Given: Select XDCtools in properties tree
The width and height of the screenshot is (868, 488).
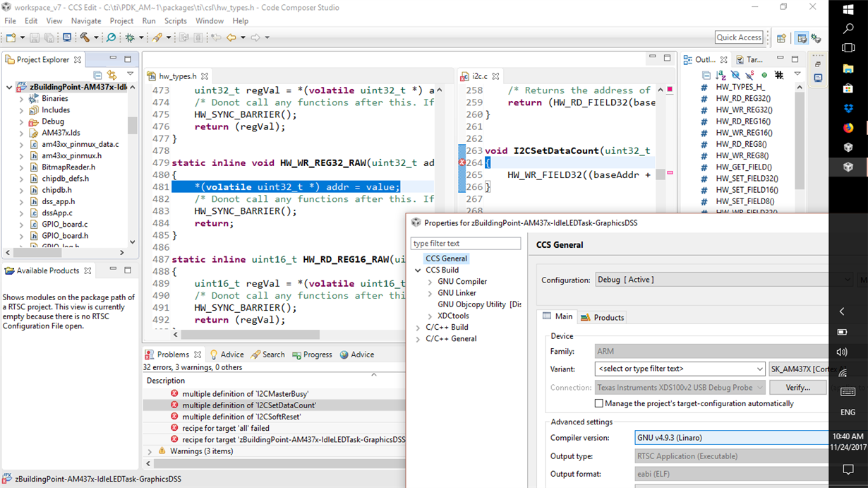Looking at the screenshot, I should (x=453, y=316).
